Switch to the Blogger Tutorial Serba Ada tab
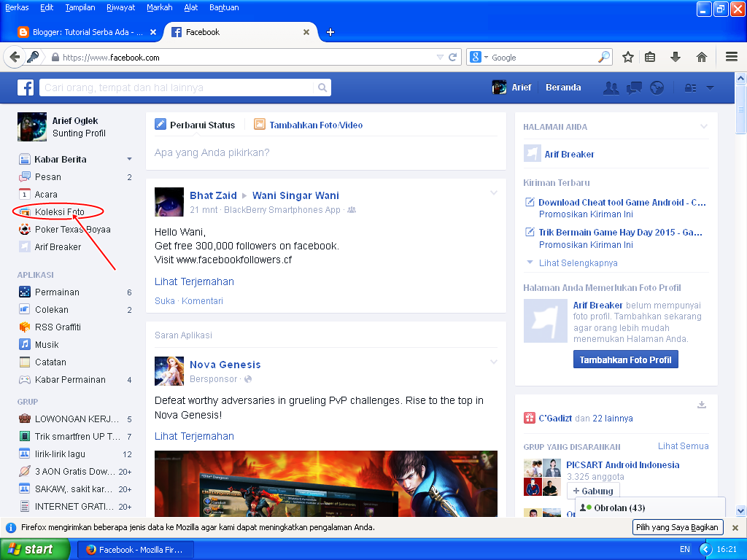Screen dimensions: 747x560 coord(88,32)
